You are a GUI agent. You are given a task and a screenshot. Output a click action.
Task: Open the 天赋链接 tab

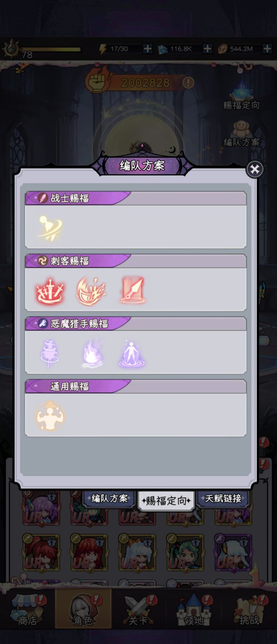(x=224, y=499)
